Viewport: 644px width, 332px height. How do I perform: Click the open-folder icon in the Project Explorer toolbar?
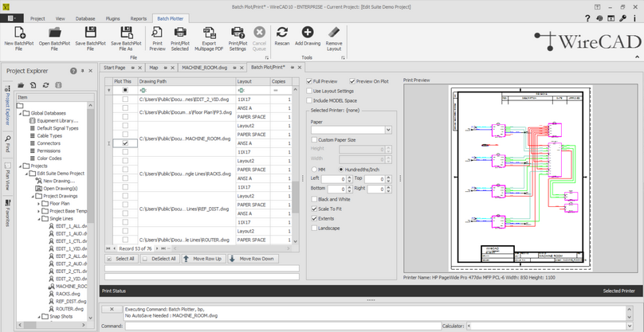coord(21,85)
